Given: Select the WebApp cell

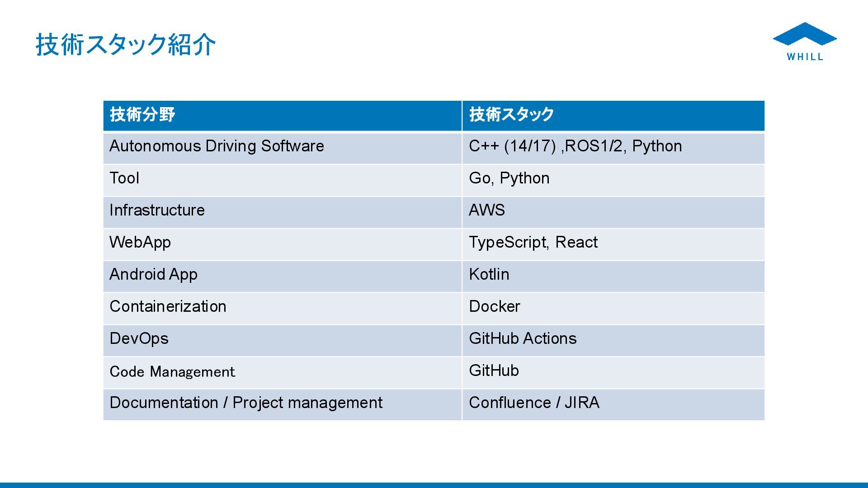Looking at the screenshot, I should coord(140,243).
